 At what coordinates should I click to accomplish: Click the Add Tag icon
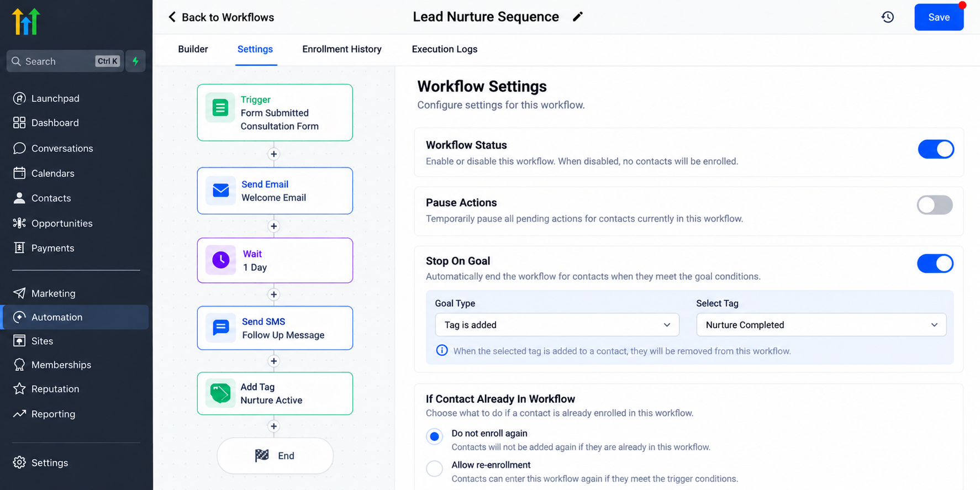coord(220,393)
